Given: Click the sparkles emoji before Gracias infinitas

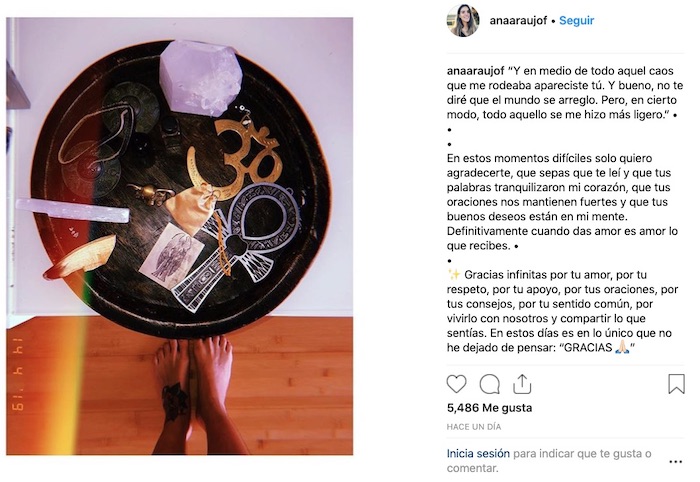Looking at the screenshot, I should coord(454,274).
